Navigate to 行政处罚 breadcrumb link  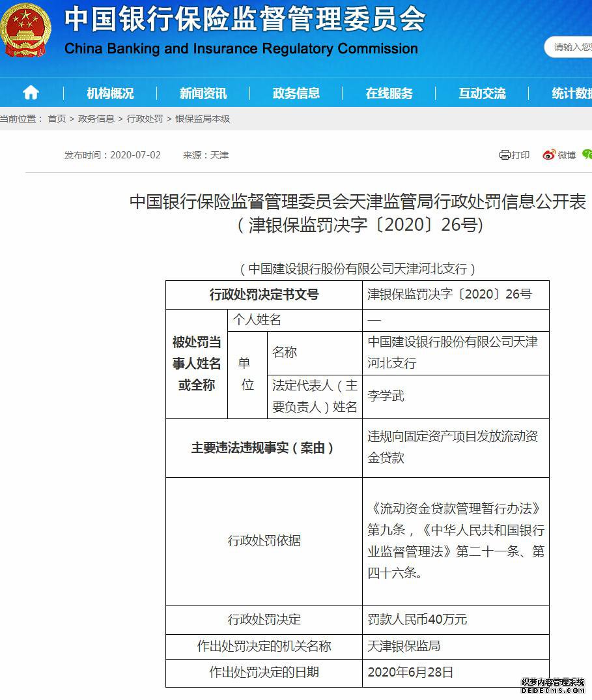tap(145, 119)
